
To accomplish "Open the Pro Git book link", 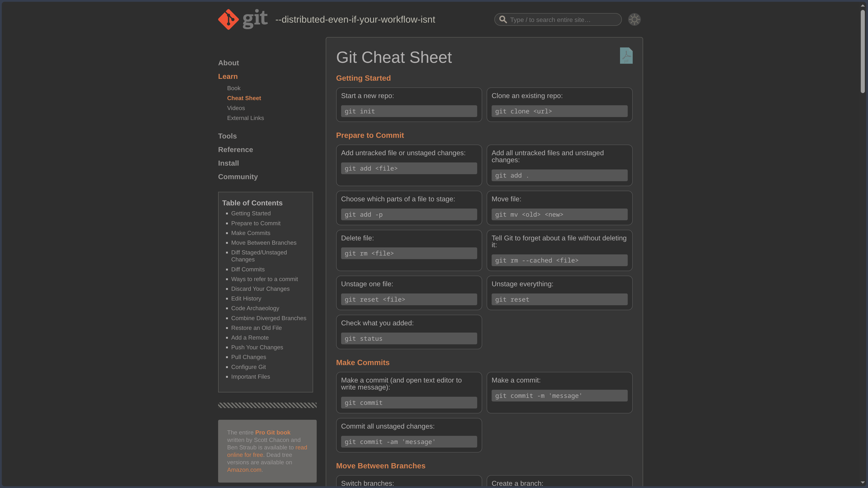I will pos(273,432).
